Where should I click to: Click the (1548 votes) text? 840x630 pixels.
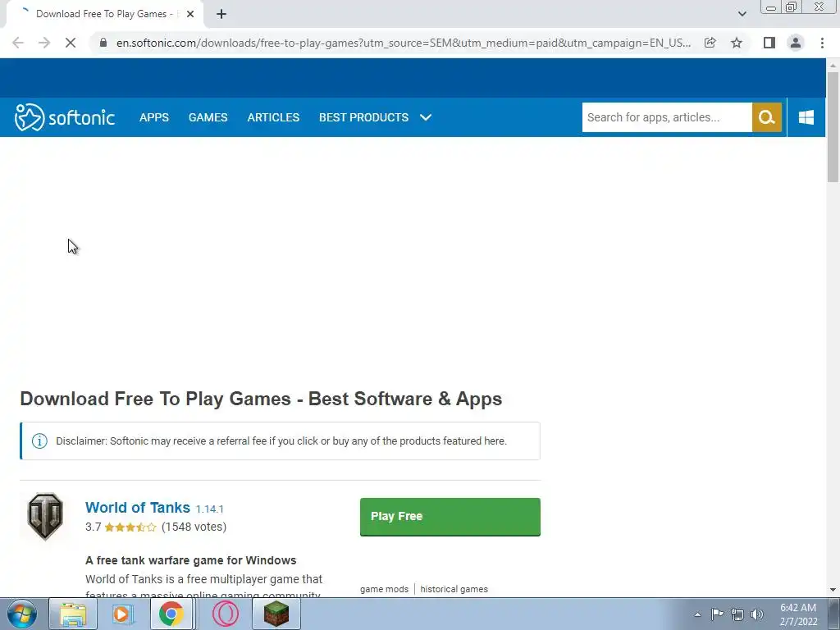tap(194, 527)
